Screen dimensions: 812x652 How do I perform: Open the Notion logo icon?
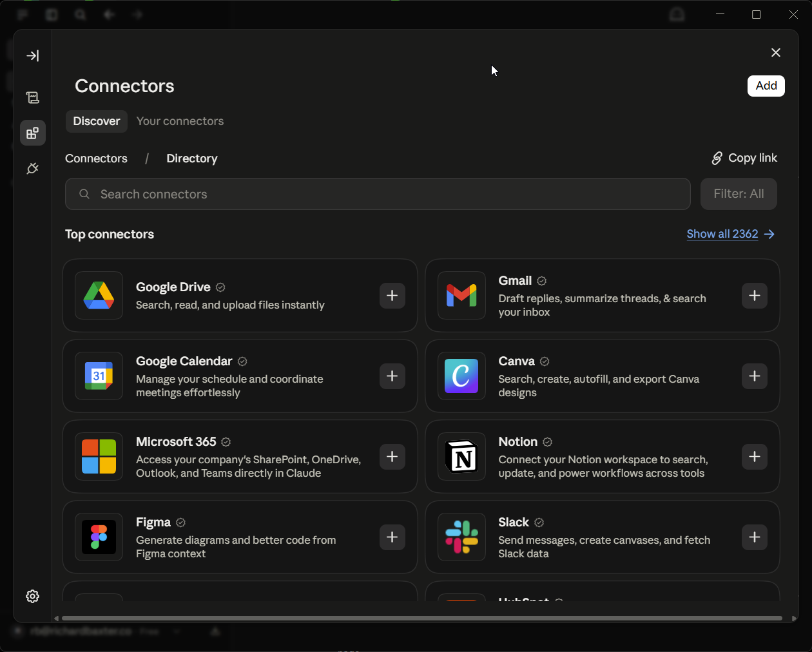point(461,457)
